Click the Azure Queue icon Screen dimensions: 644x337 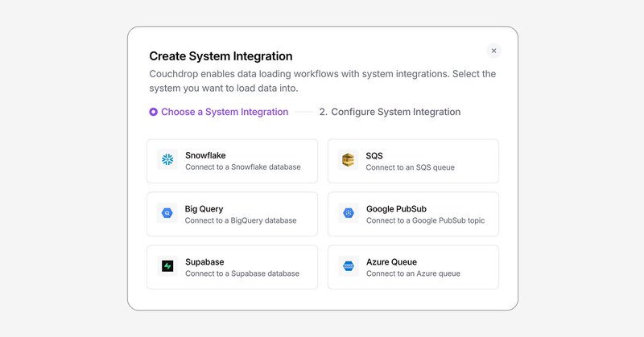(x=349, y=266)
